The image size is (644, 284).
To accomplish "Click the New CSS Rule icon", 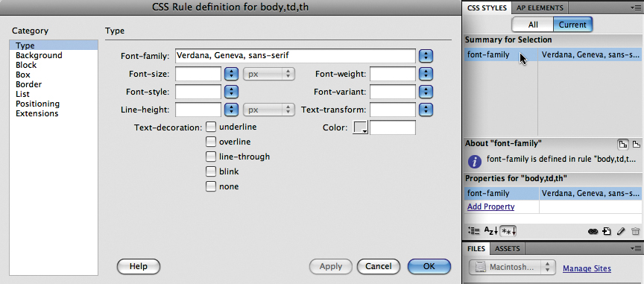I will pyautogui.click(x=607, y=231).
